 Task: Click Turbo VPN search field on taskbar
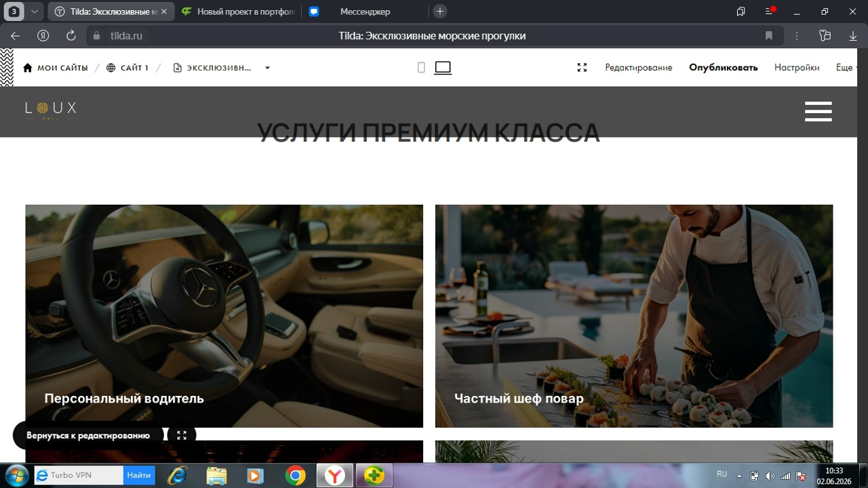point(79,475)
